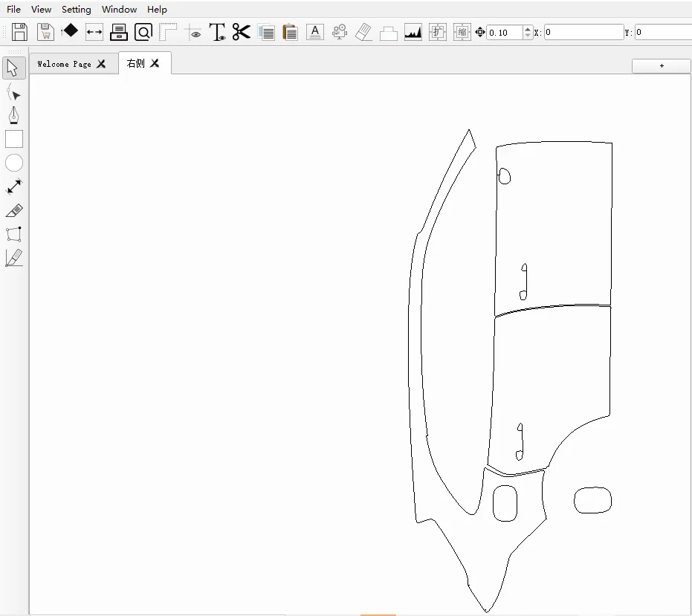The width and height of the screenshot is (692, 616).
Task: Click the X coordinate input field
Action: click(x=583, y=33)
